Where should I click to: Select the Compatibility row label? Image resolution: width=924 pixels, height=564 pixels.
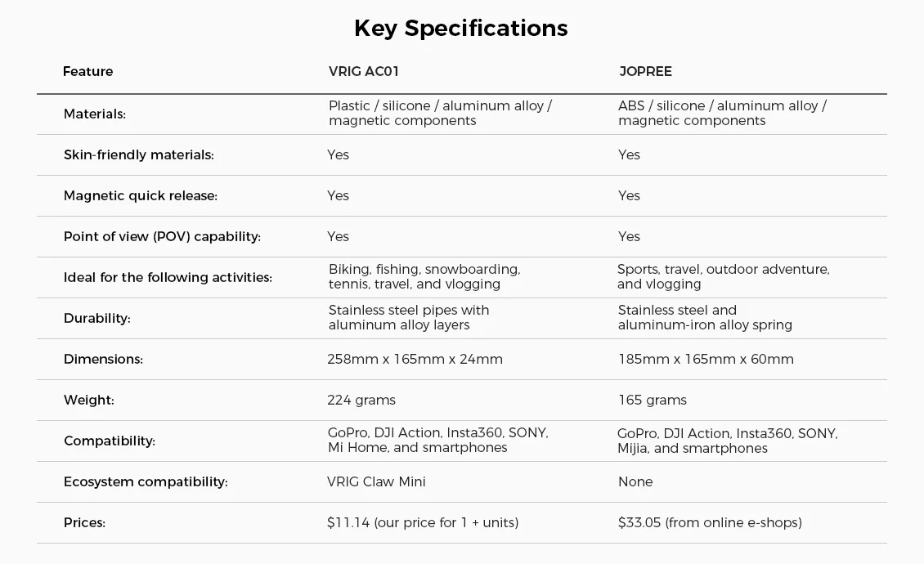click(x=109, y=441)
